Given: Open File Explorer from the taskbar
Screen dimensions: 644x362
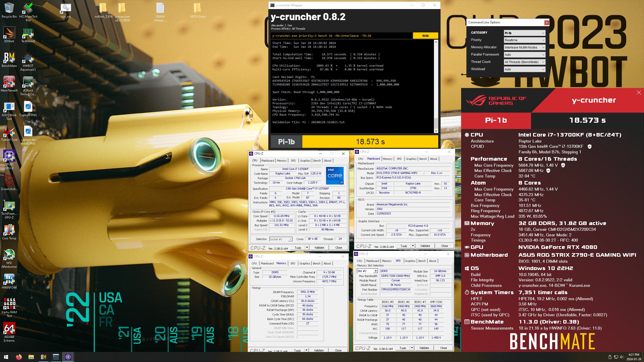Looking at the screenshot, I should (31, 357).
